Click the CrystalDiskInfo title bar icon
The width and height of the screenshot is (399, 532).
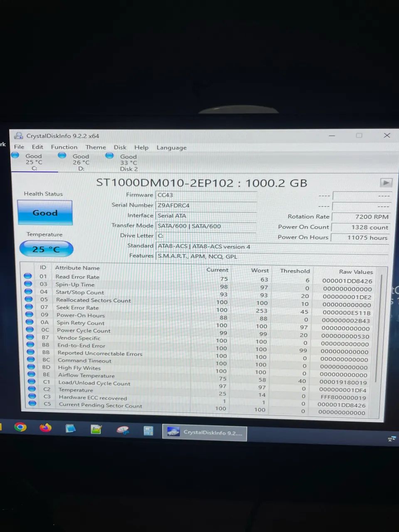tap(19, 135)
